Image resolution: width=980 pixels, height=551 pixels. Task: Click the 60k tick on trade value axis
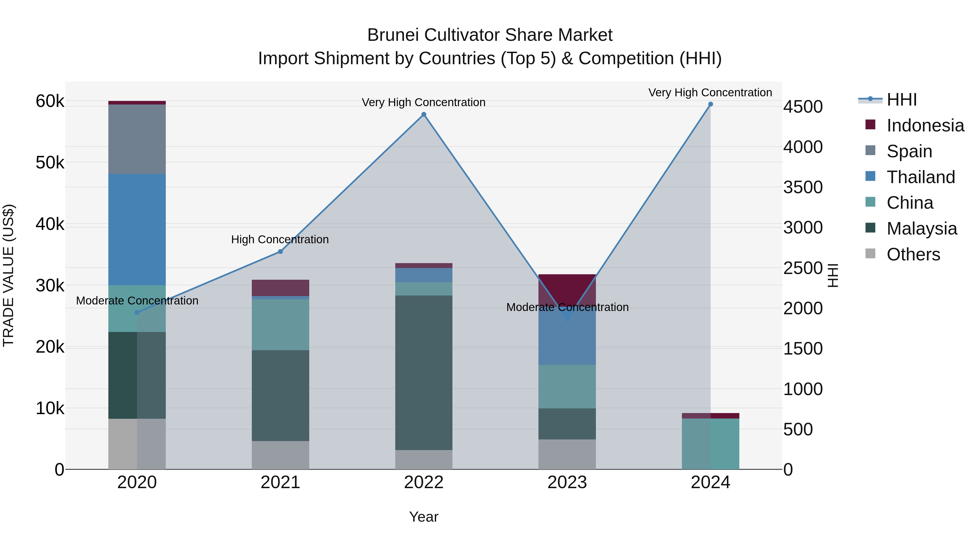50,101
